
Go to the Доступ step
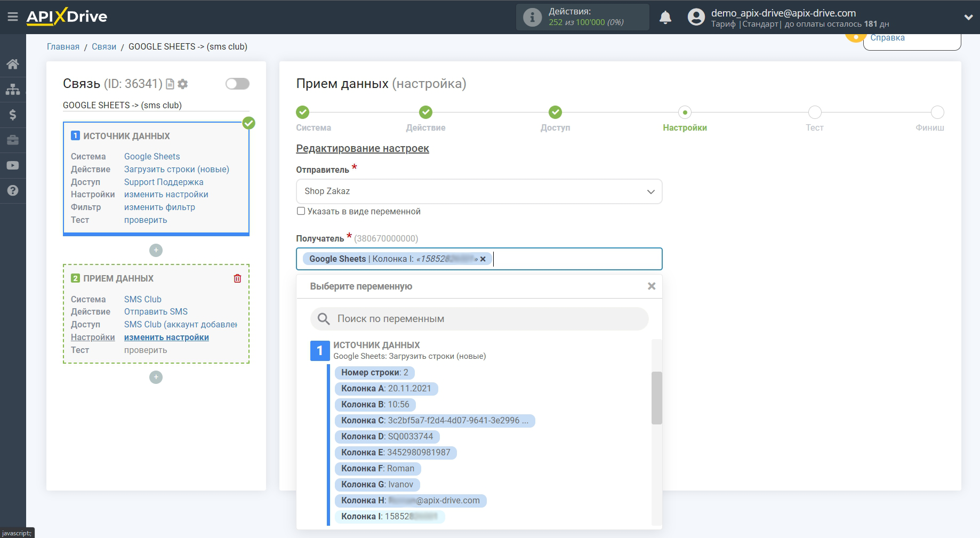coord(555,112)
